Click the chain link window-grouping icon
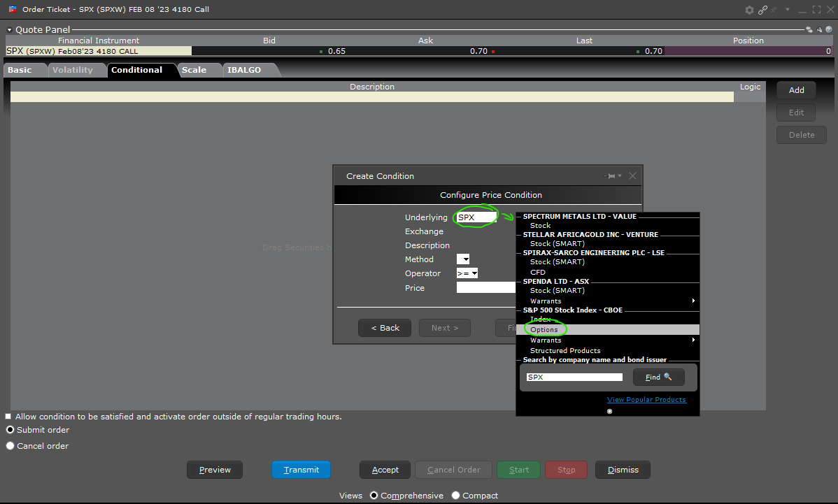Screen dimensions: 838x504 pos(762,10)
